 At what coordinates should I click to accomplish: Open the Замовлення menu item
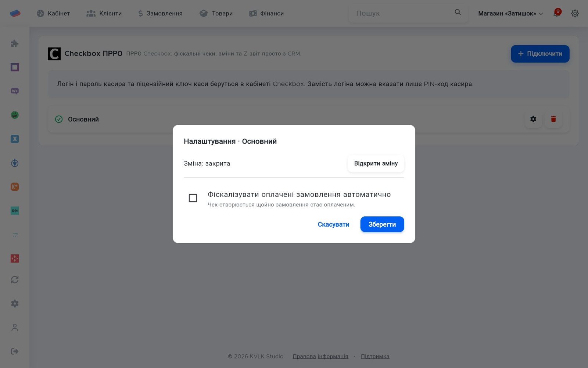pos(160,13)
